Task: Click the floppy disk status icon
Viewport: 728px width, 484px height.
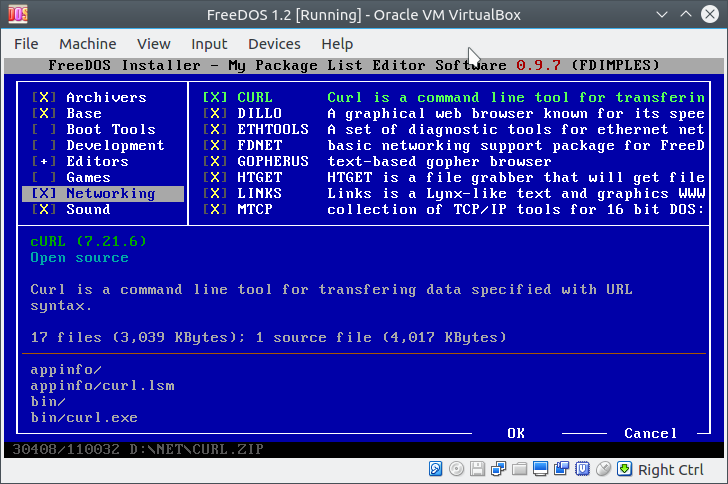Action: click(478, 469)
